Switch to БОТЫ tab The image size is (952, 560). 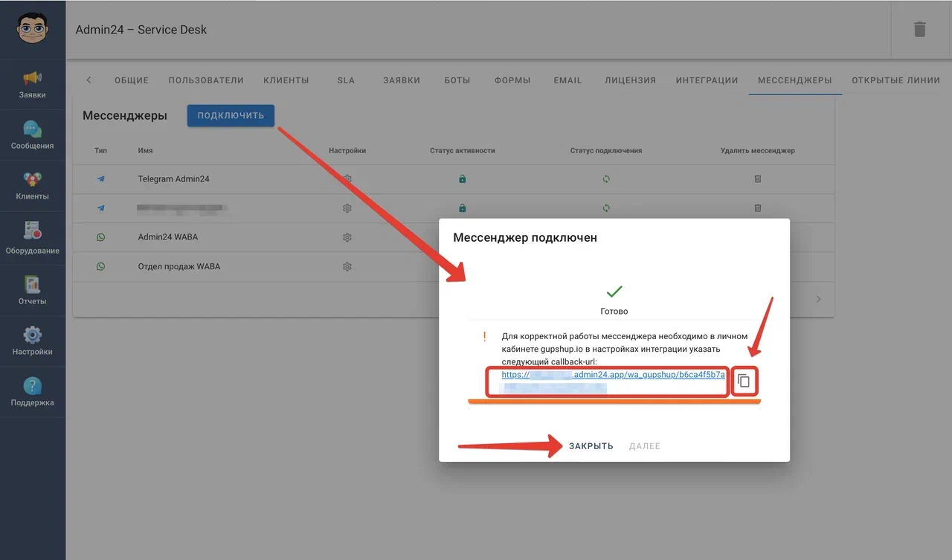pyautogui.click(x=457, y=80)
